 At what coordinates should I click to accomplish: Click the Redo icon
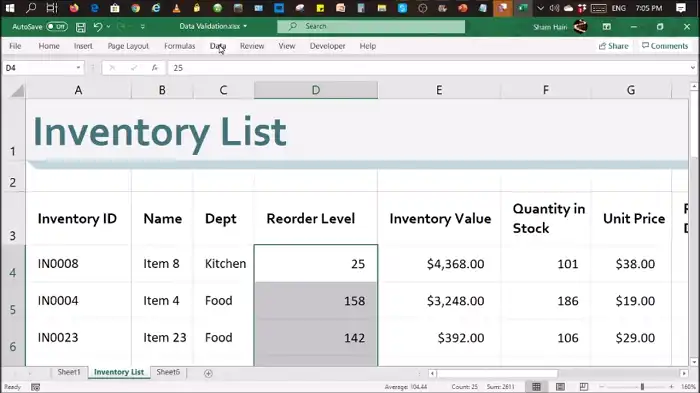point(121,27)
